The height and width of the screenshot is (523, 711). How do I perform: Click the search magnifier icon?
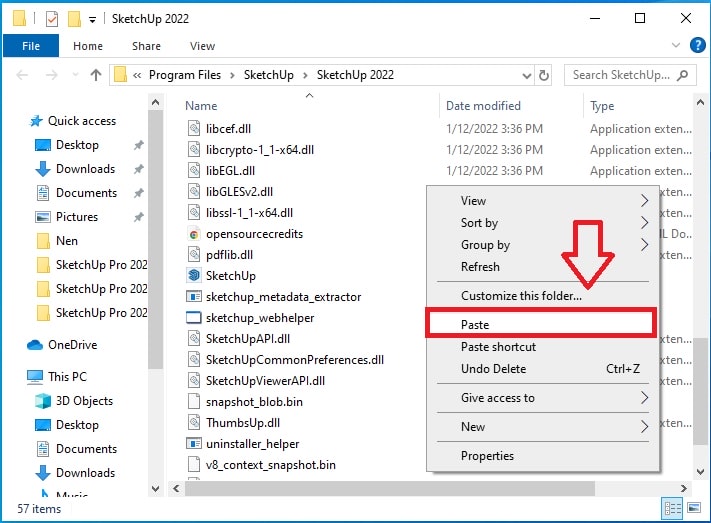tap(682, 75)
